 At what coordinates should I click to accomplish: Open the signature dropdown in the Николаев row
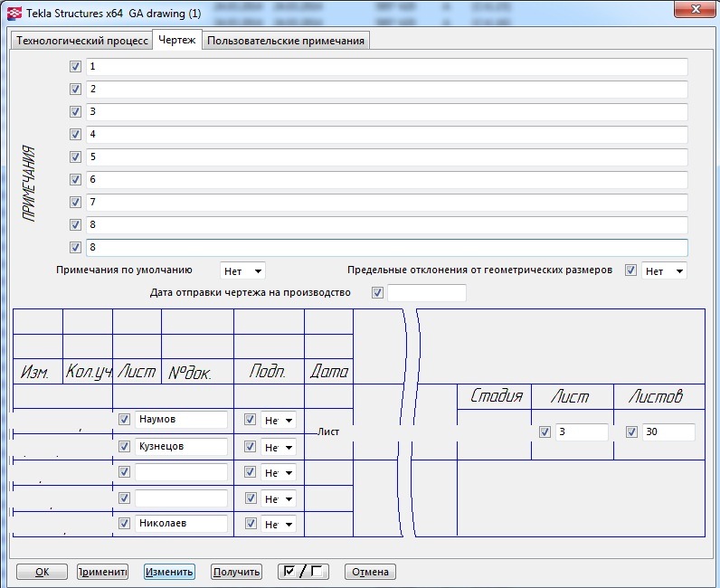[x=278, y=524]
